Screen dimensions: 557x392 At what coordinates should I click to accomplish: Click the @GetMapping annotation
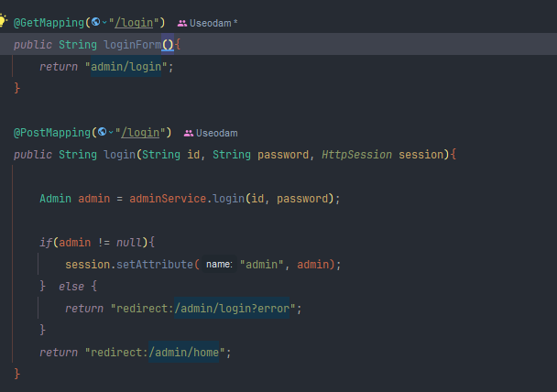[x=49, y=23]
